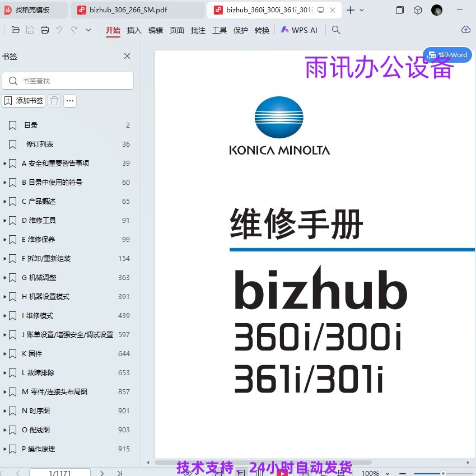Viewport: 476px width, 476px height.
Task: Launch WPS AI
Action: 298,30
